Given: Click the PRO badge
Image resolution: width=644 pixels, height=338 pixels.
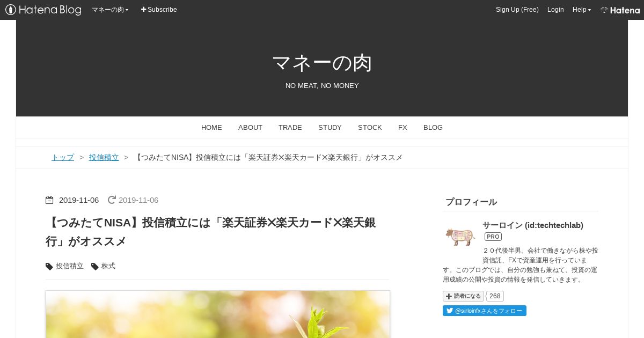Looking at the screenshot, I should [493, 237].
